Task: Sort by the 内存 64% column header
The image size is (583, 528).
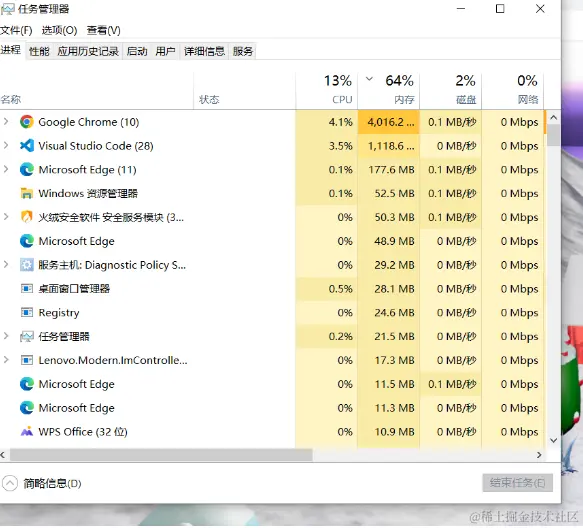Action: [389, 91]
